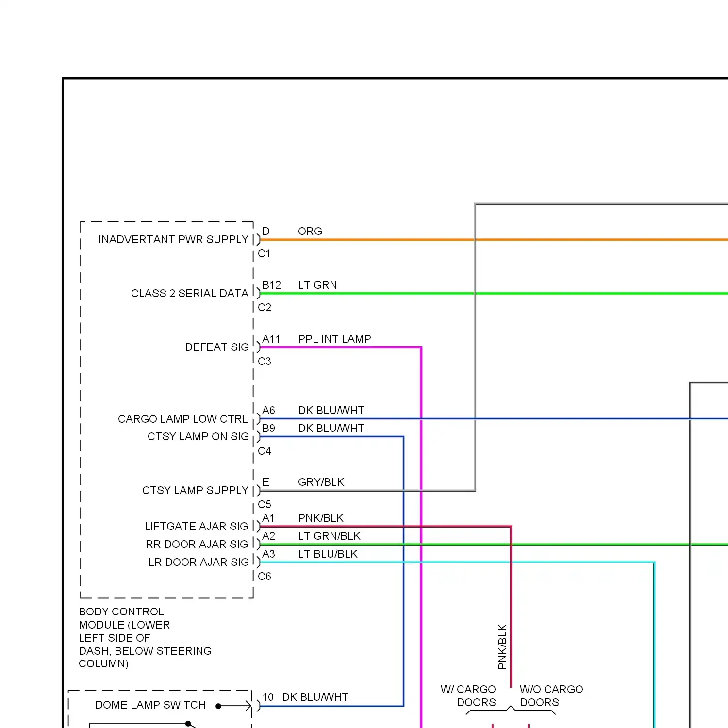Screen dimensions: 728x728
Task: Click the LT BLU/BLK wire label
Action: (x=328, y=554)
